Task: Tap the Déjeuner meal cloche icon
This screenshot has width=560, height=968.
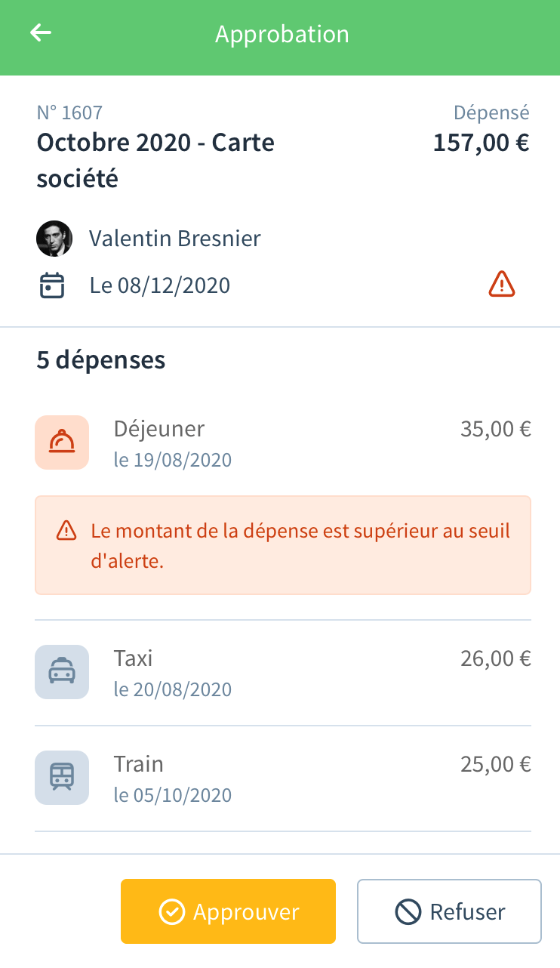Action: pyautogui.click(x=62, y=442)
